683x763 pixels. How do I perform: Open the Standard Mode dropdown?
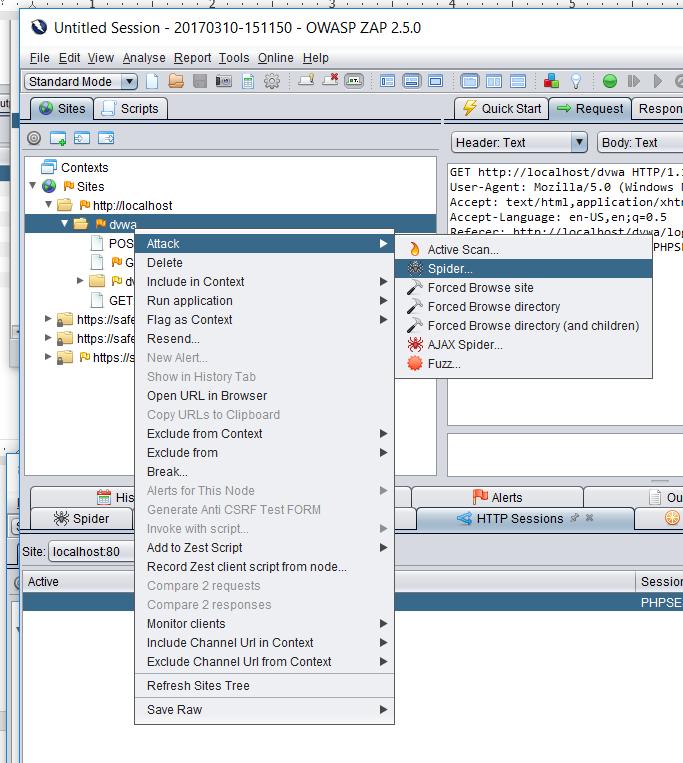(x=81, y=81)
